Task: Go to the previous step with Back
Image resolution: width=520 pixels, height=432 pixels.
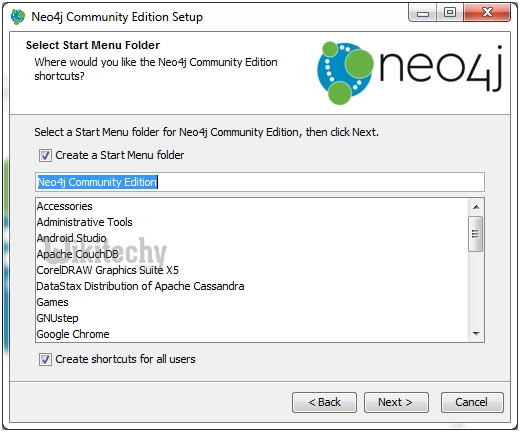Action: 324,402
